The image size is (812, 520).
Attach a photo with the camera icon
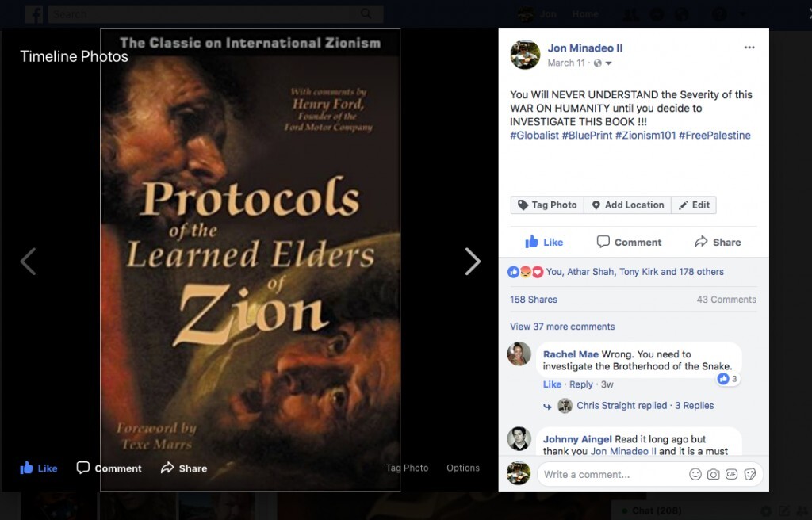[713, 475]
